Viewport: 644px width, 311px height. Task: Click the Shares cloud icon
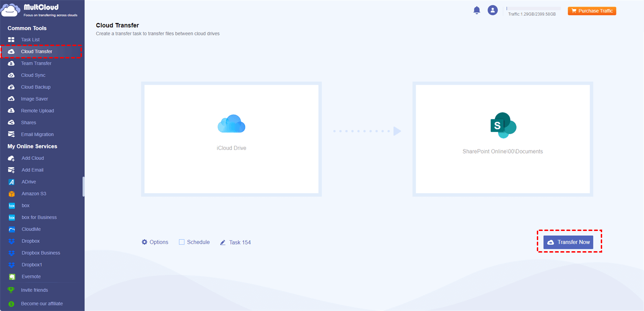click(x=11, y=123)
